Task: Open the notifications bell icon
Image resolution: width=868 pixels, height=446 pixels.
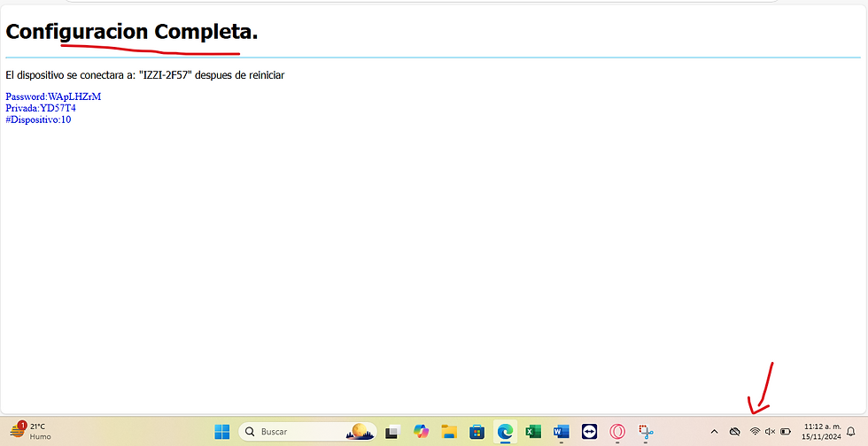Action: [851, 432]
